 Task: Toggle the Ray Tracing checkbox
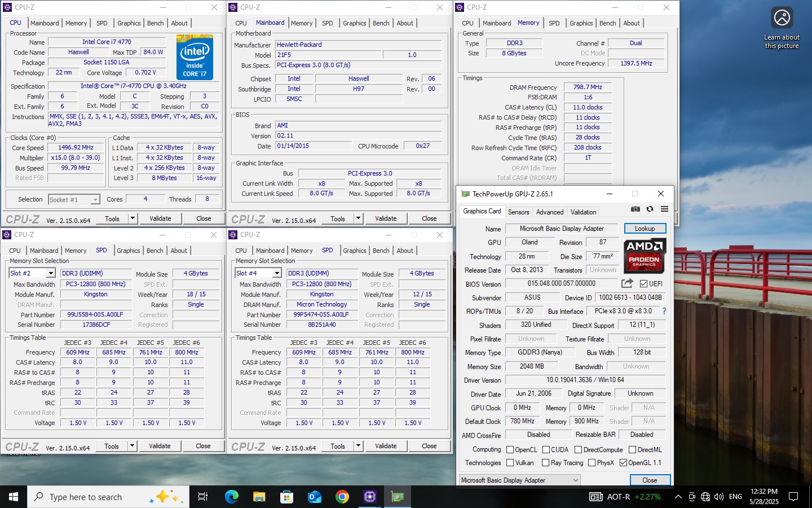coord(545,463)
